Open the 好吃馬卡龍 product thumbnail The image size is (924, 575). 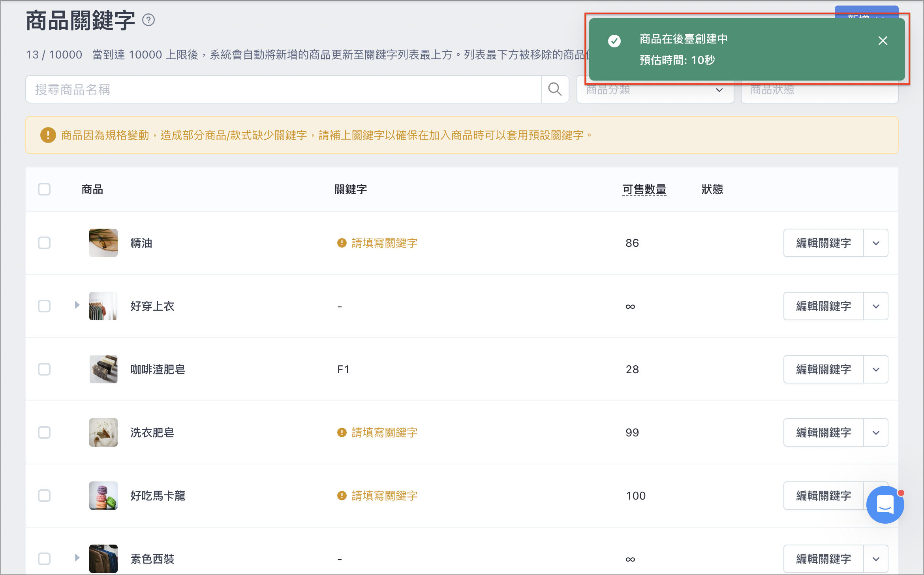coord(103,496)
